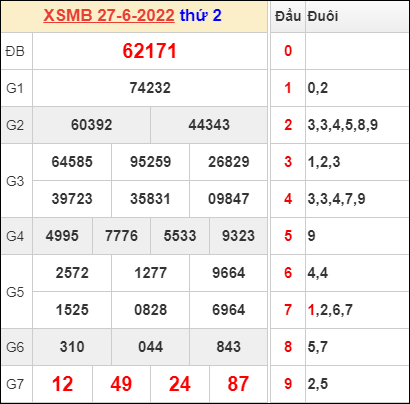This screenshot has width=410, height=404.
Task: Click the G3 row label
Action: click(15, 181)
